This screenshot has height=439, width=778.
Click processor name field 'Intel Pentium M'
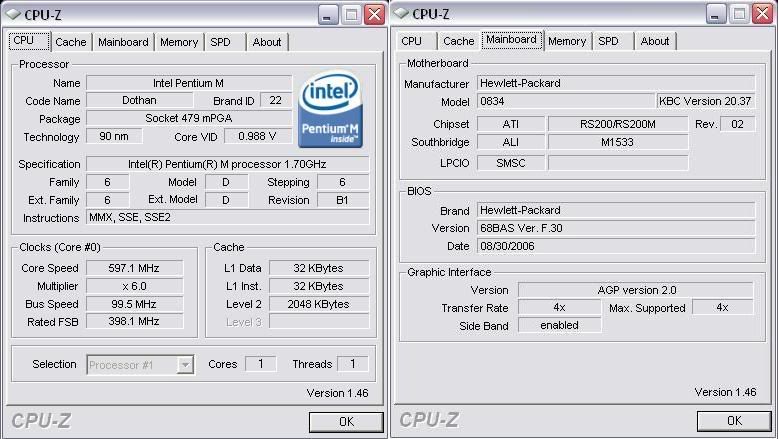(x=189, y=83)
